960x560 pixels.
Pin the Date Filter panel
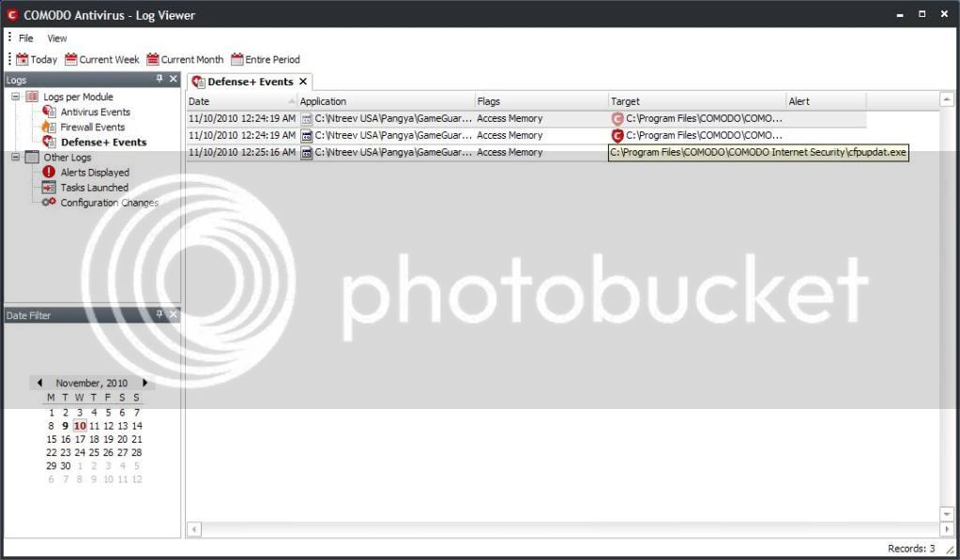point(160,314)
